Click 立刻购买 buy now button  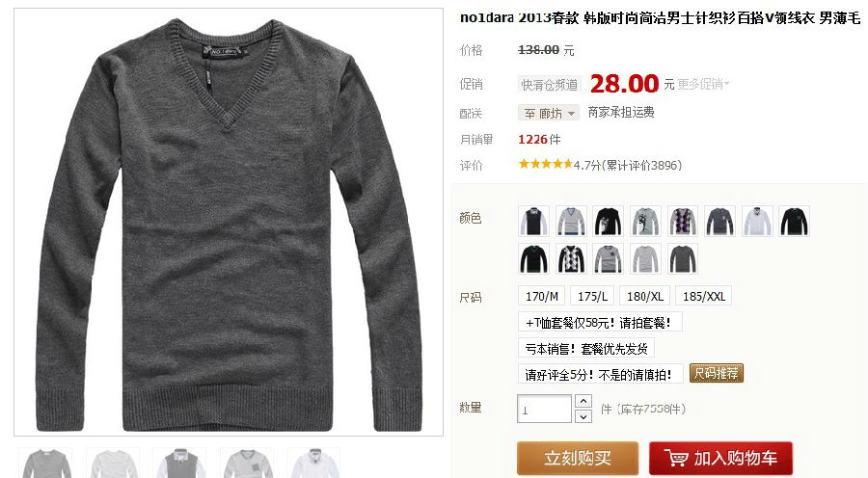[578, 458]
